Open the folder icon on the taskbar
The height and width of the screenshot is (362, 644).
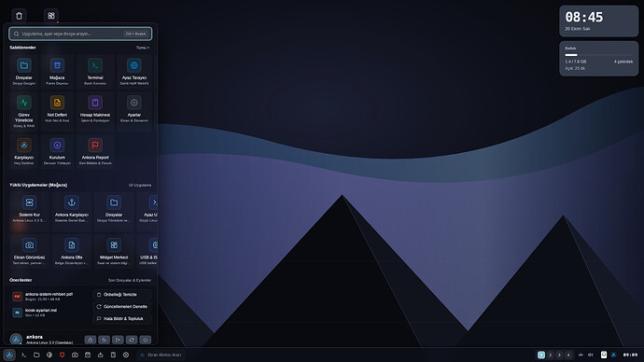(36, 355)
